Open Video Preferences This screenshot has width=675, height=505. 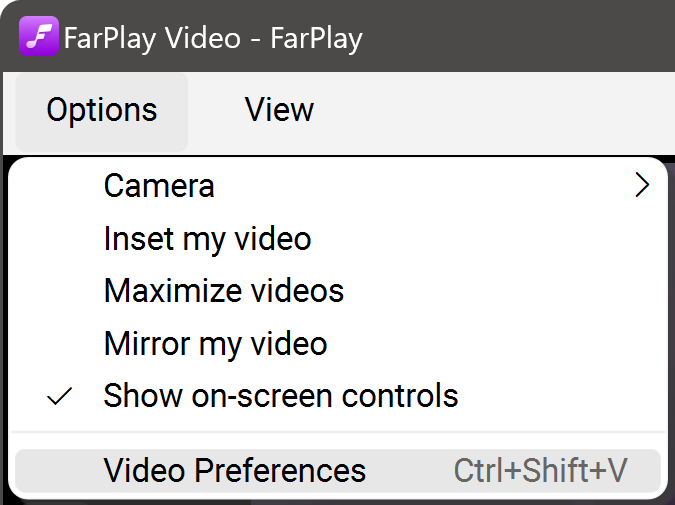(x=235, y=470)
